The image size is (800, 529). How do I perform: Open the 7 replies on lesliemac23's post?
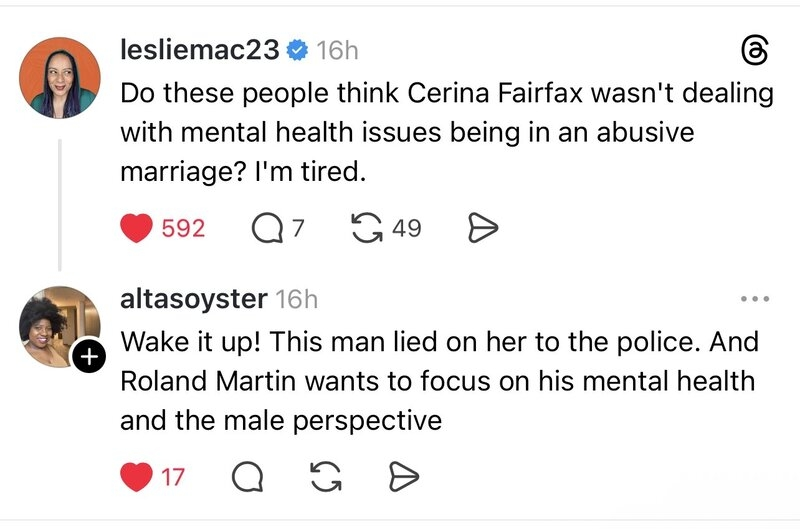pos(266,228)
